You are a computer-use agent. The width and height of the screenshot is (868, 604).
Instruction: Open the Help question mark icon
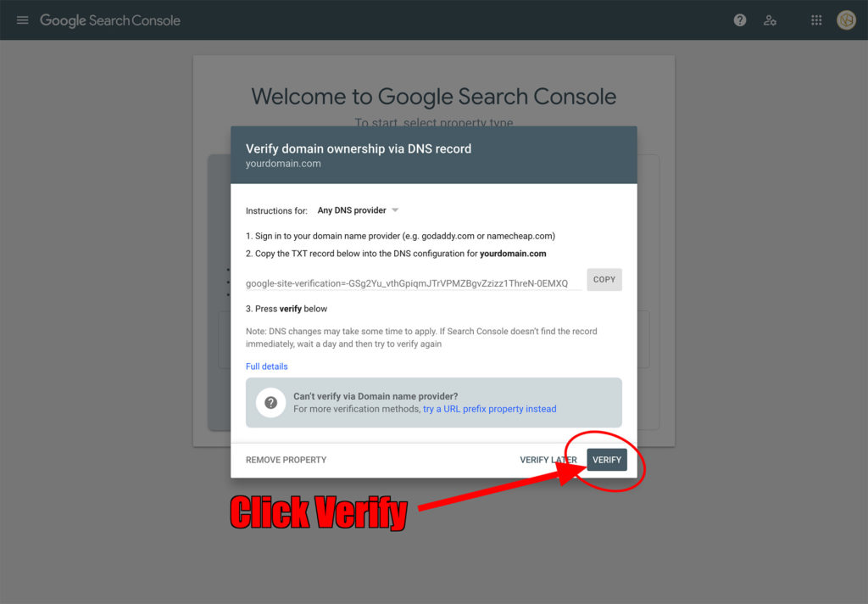tap(739, 20)
